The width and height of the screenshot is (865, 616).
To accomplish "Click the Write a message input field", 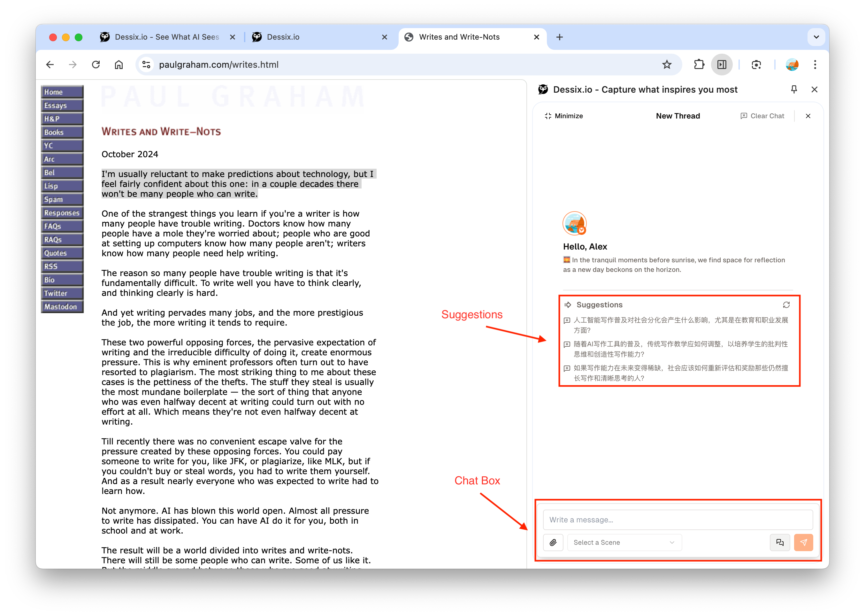I will click(x=678, y=520).
